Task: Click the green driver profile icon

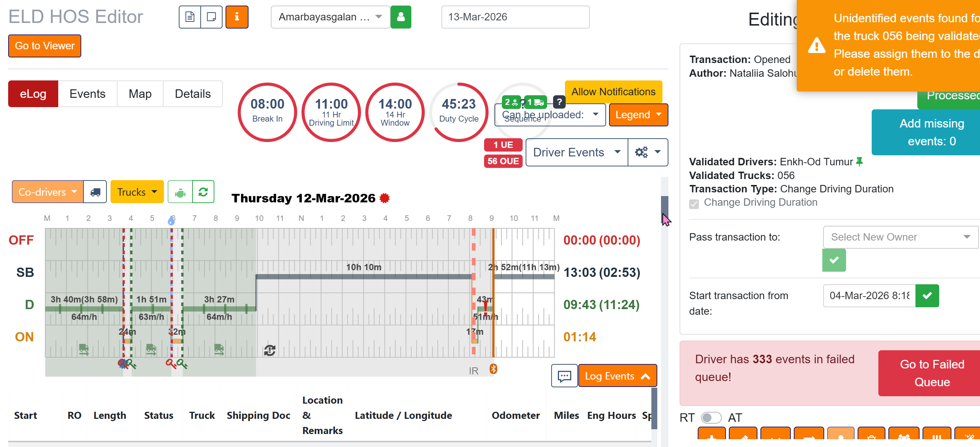Action: coord(401,17)
